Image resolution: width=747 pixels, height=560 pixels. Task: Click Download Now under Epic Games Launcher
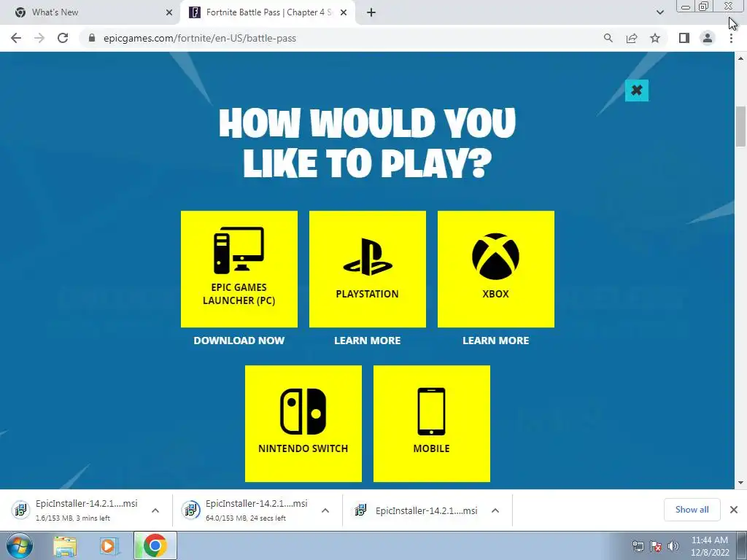point(239,341)
